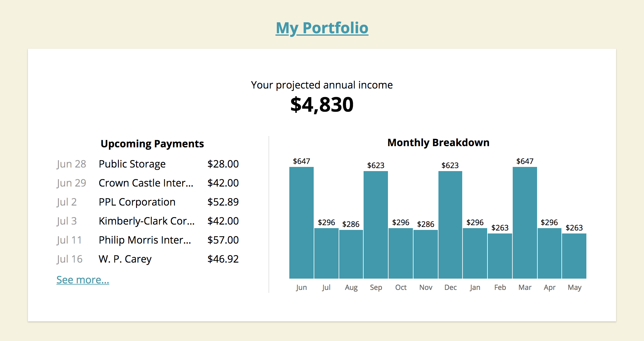Click the Jul bar showing $296
The width and height of the screenshot is (644, 341).
(326, 253)
